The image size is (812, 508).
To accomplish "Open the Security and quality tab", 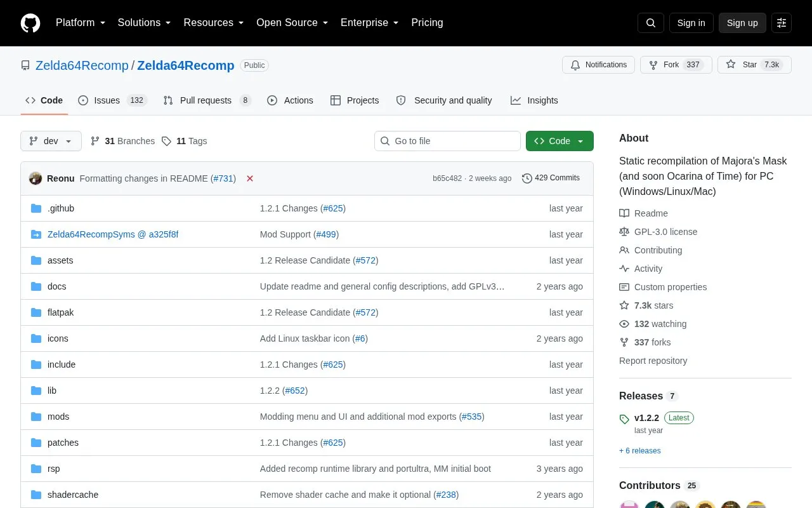I will (x=444, y=100).
